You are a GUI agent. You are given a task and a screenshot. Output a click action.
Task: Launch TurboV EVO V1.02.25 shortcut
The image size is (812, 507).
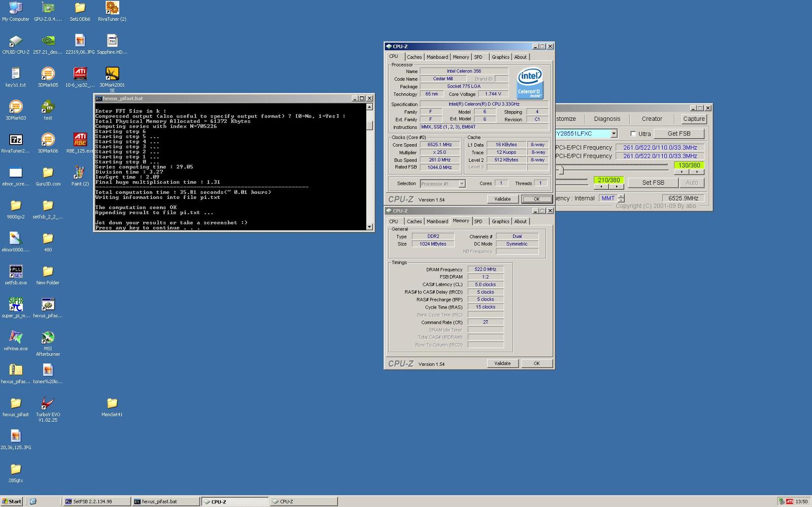coord(48,410)
